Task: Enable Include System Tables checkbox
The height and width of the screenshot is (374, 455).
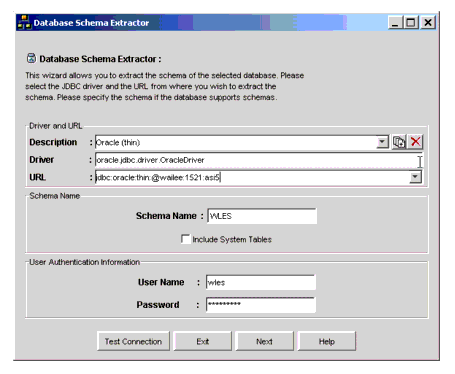Action: [x=185, y=239]
